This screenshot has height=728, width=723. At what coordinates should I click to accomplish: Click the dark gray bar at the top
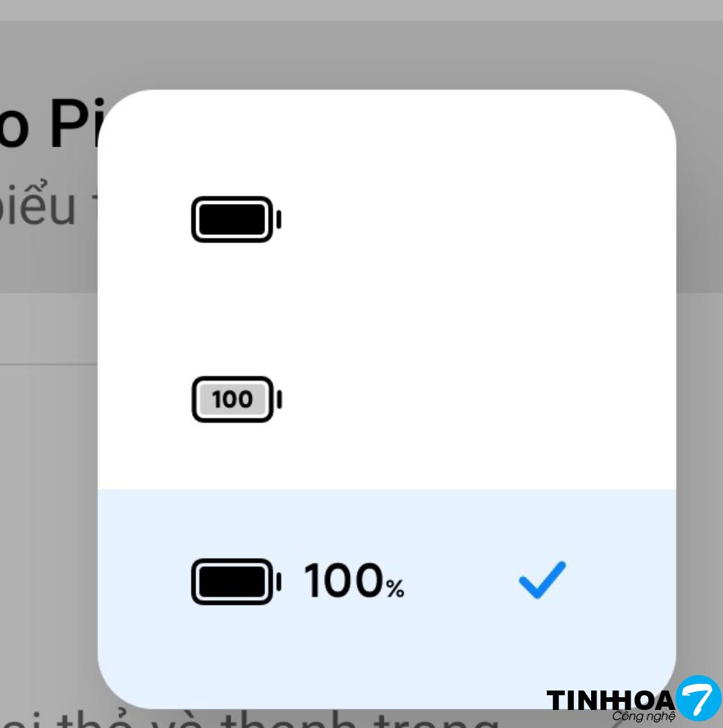tap(361, 9)
